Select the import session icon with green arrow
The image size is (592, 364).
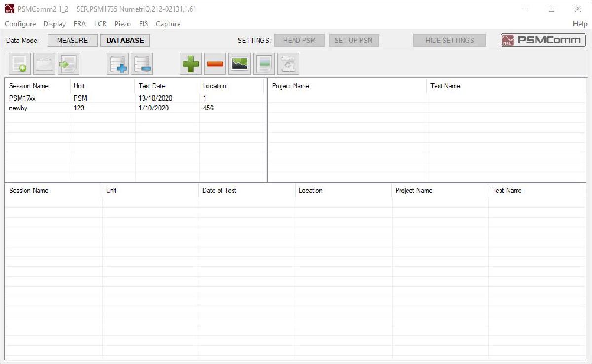pos(68,64)
